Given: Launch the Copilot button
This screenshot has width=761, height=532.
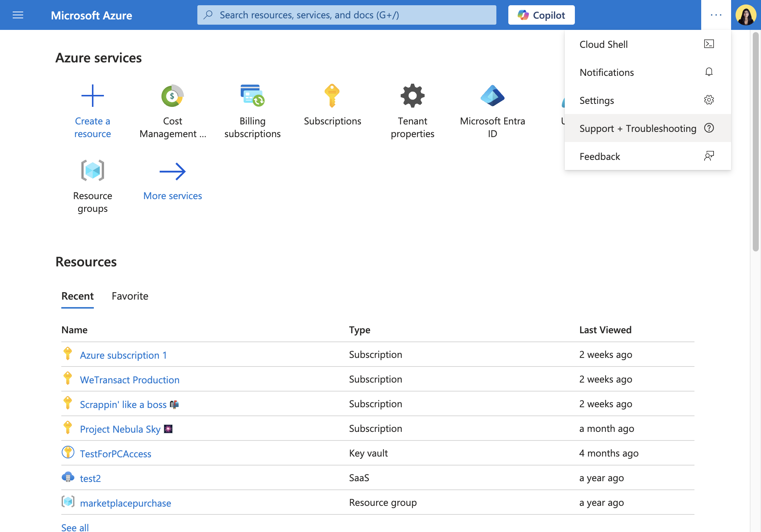Looking at the screenshot, I should (541, 15).
